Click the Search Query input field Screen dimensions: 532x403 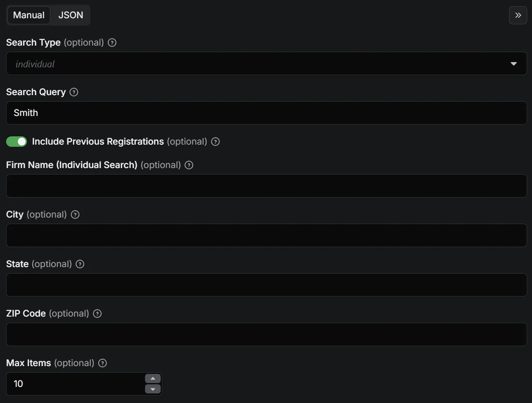266,113
